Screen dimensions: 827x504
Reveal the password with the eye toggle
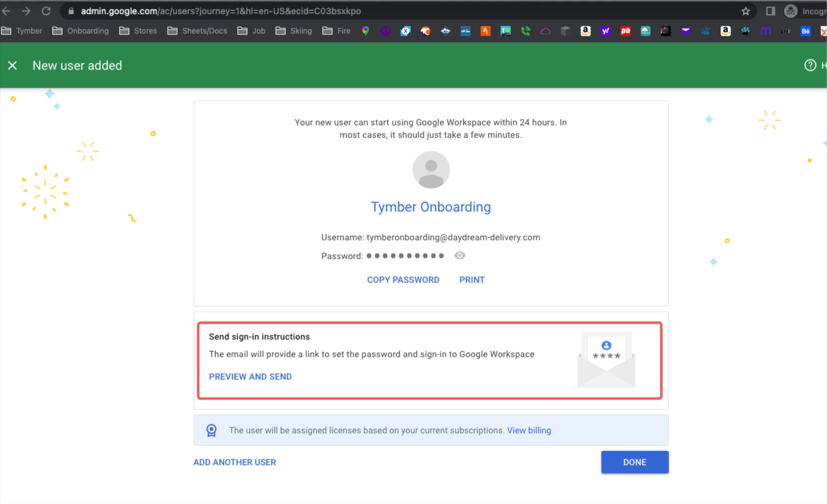460,256
